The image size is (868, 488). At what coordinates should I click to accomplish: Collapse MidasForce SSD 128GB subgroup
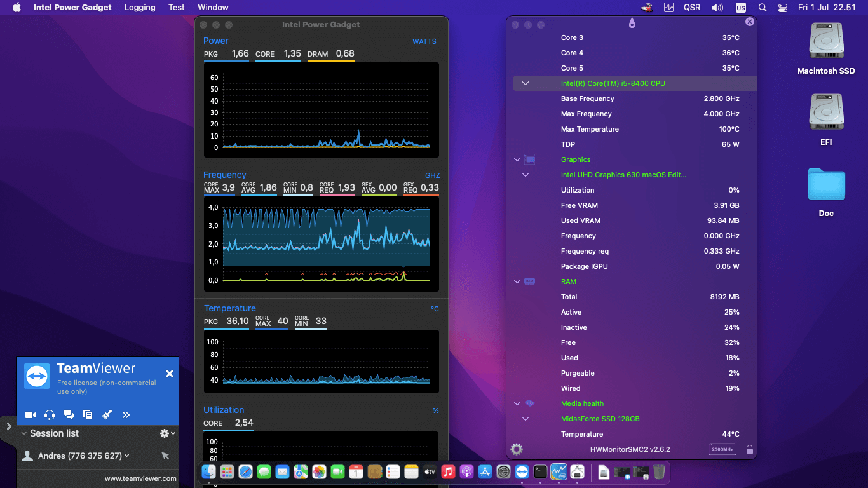pyautogui.click(x=526, y=419)
